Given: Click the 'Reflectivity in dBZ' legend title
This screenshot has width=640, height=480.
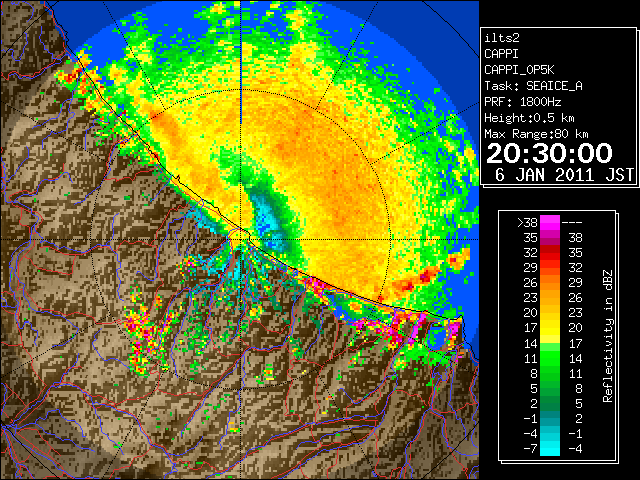Looking at the screenshot, I should (x=608, y=336).
